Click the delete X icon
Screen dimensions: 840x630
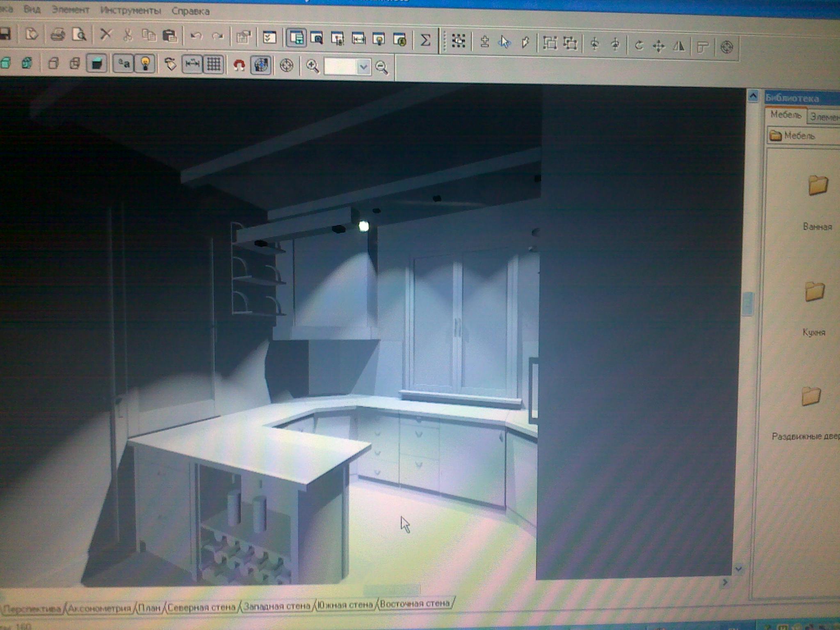coord(106,35)
